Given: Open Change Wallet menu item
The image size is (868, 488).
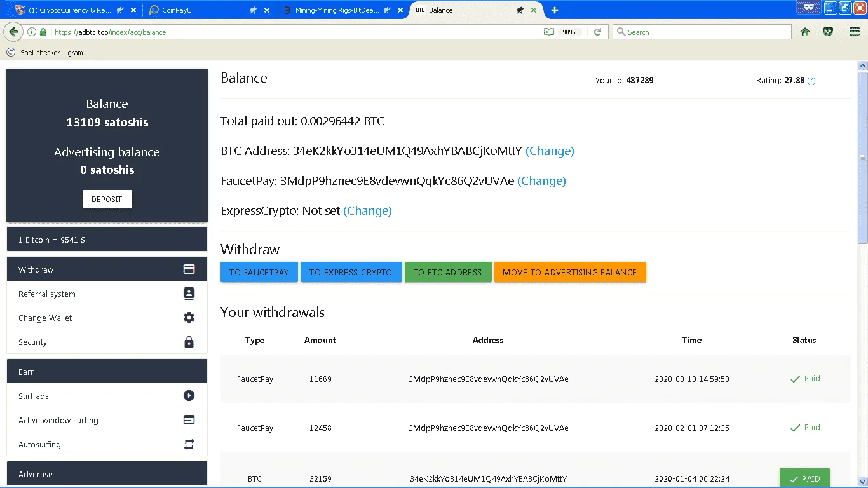Looking at the screenshot, I should click(107, 318).
